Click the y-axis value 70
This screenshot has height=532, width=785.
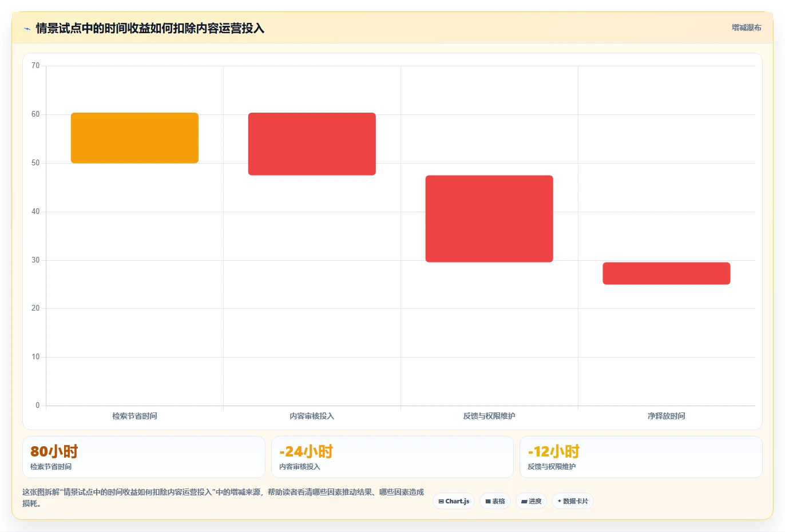point(35,66)
